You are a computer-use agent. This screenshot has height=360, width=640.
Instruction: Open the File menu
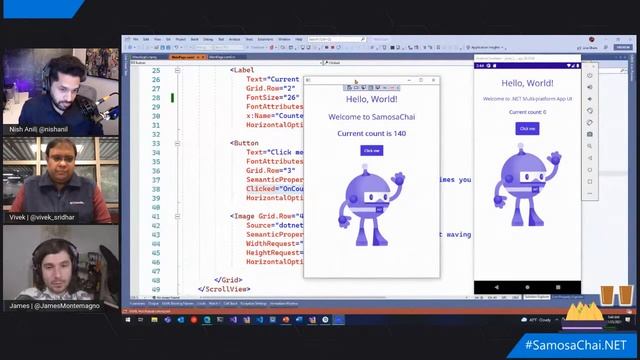136,39
